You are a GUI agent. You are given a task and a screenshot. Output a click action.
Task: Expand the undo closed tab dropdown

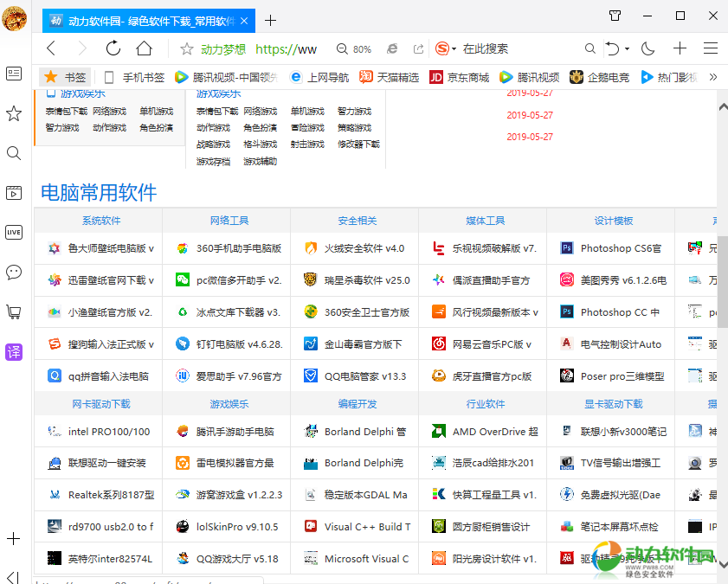pos(627,48)
